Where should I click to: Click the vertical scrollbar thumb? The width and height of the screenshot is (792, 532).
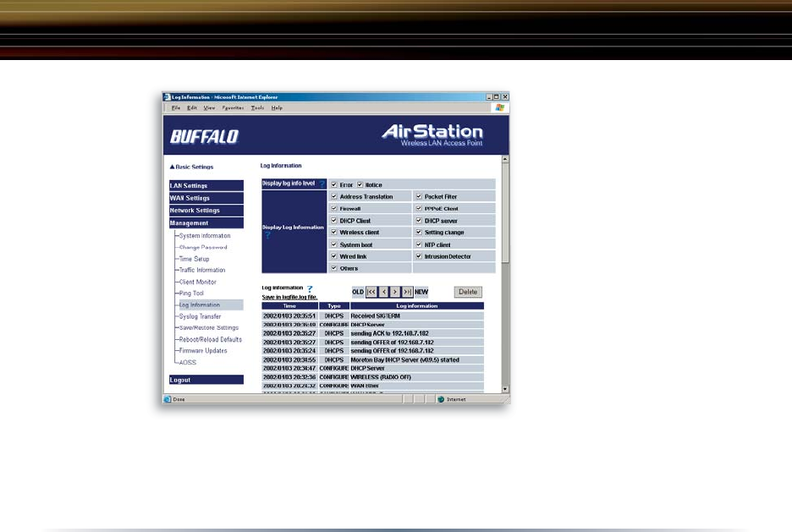click(505, 213)
